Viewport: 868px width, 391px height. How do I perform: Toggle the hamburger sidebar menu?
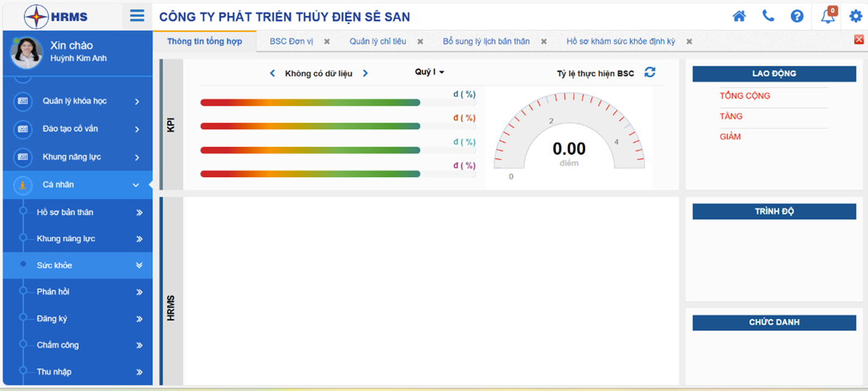click(137, 15)
